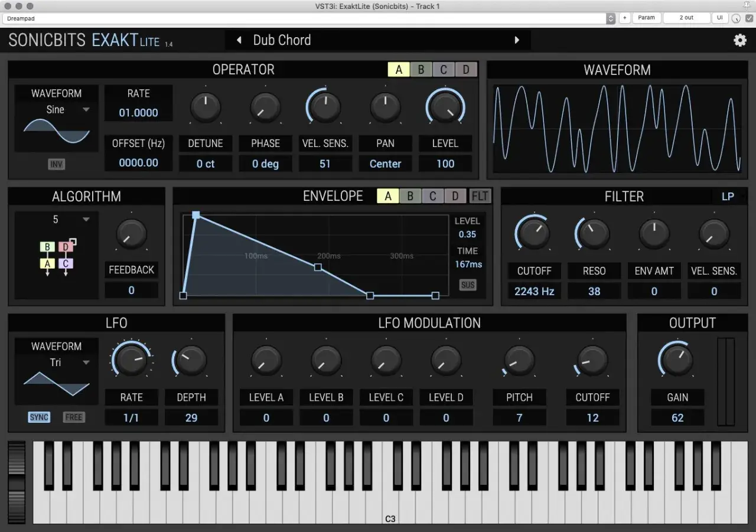Toggle the envelope SUS button
756x532 pixels.
coord(468,285)
